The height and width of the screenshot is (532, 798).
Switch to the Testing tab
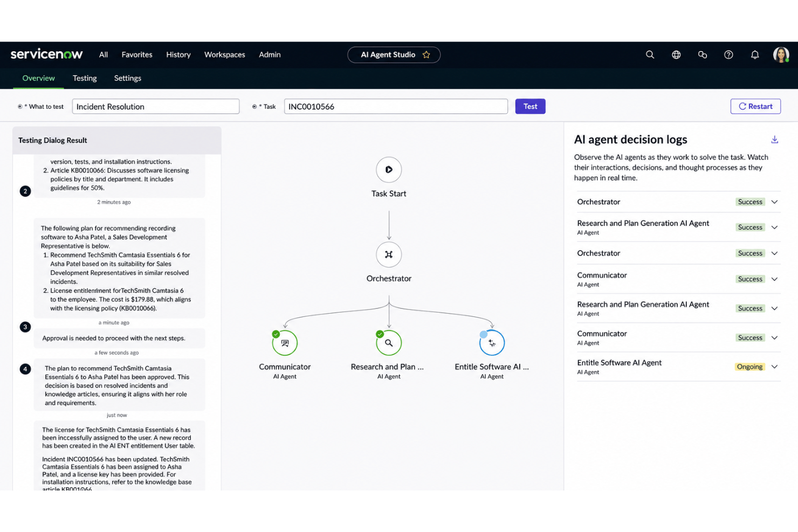85,78
